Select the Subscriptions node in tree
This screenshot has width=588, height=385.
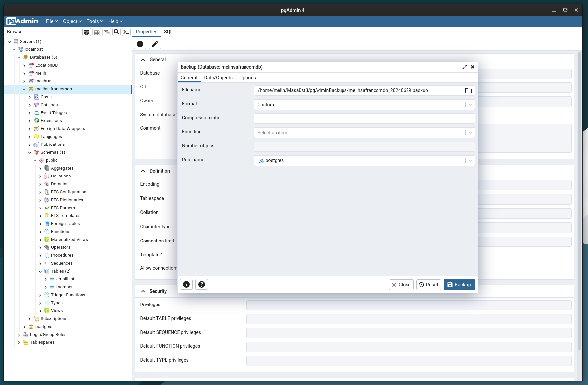54,319
